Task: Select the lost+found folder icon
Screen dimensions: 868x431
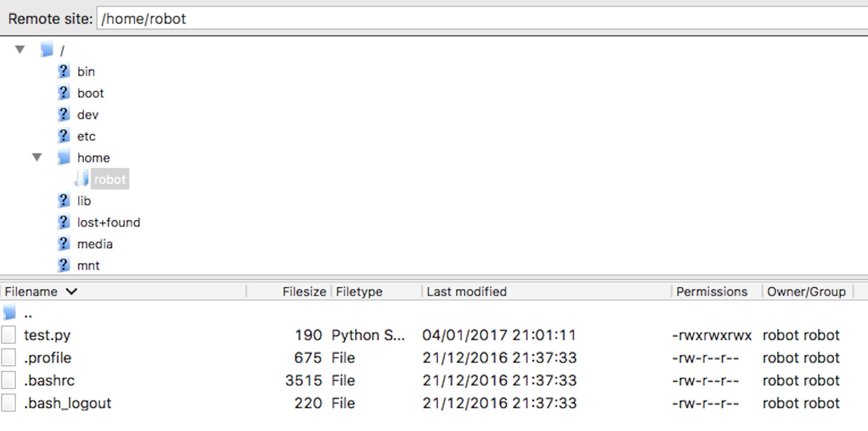Action: point(63,222)
